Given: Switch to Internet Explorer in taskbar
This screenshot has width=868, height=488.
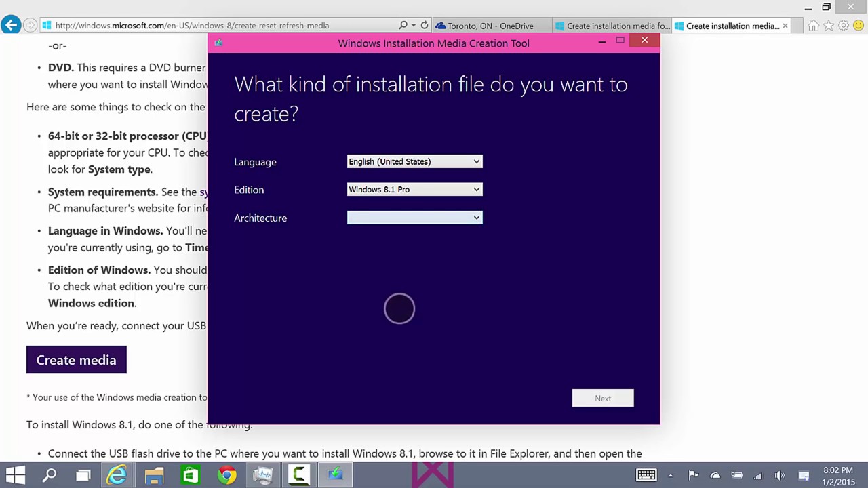Looking at the screenshot, I should 117,475.
